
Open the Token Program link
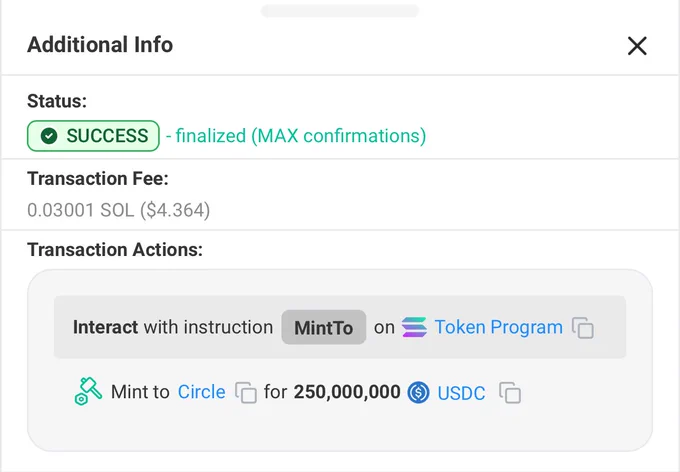click(x=498, y=327)
